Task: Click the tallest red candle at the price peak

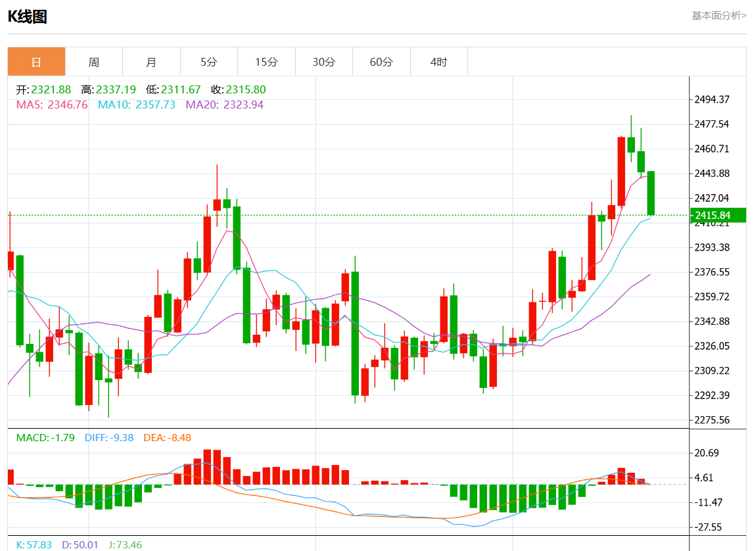Action: pyautogui.click(x=621, y=171)
